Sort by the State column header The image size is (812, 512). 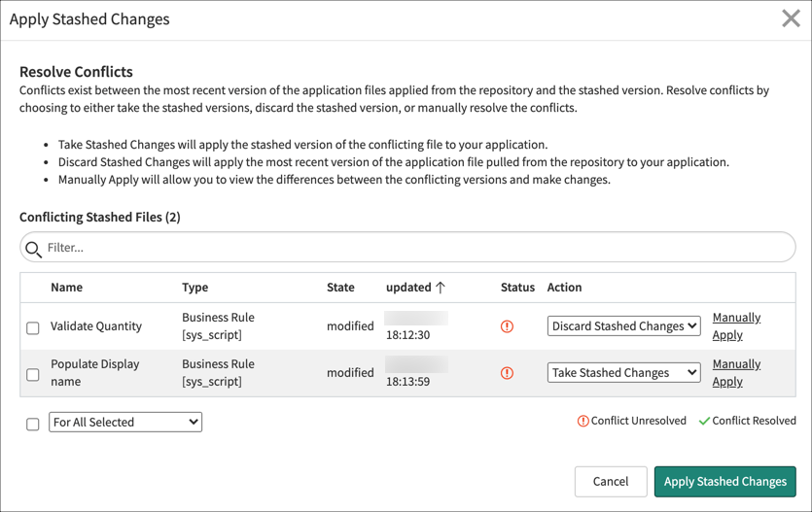[x=340, y=288]
